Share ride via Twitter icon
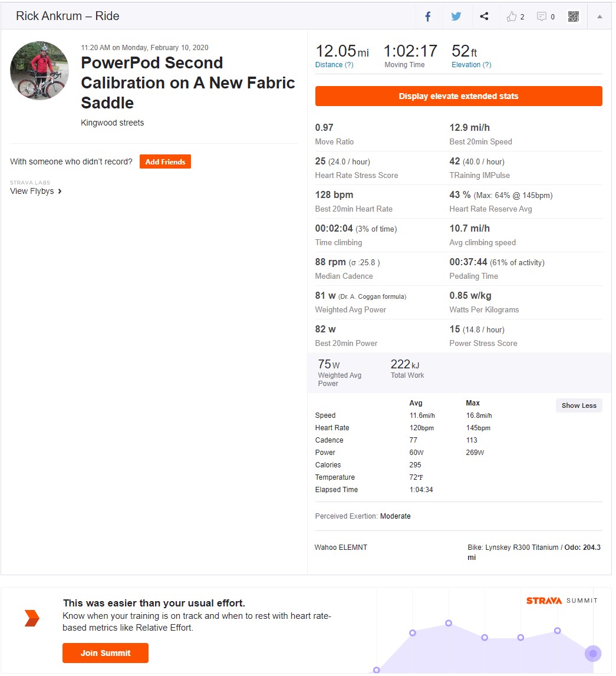The image size is (616, 676). (x=456, y=17)
